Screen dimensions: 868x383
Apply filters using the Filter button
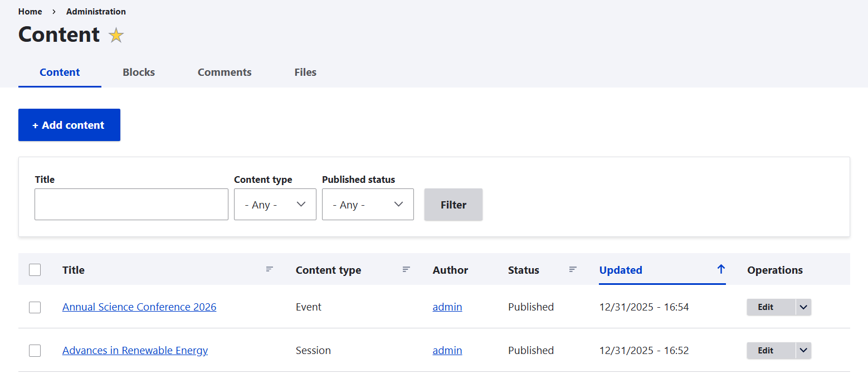point(453,205)
